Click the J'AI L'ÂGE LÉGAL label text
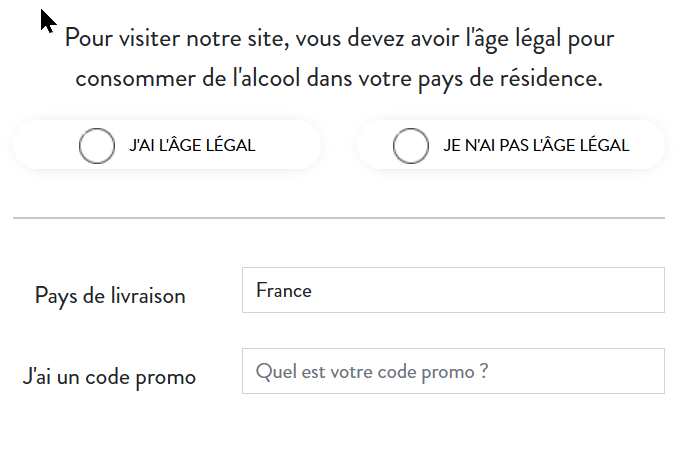This screenshot has height=459, width=693. 192,145
